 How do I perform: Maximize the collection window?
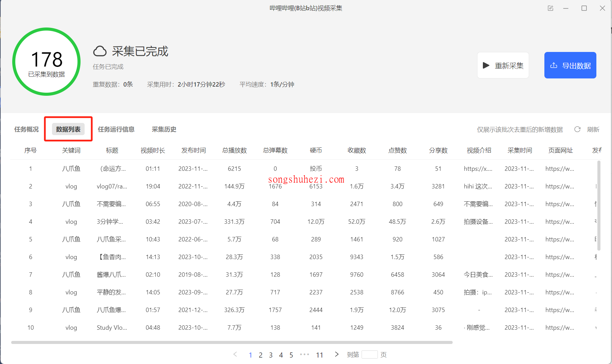tap(584, 8)
